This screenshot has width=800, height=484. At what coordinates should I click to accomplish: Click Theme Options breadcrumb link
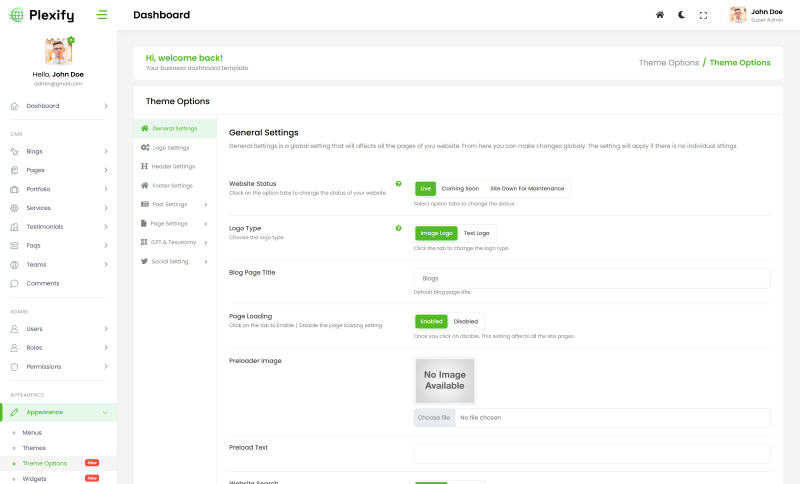coord(668,62)
